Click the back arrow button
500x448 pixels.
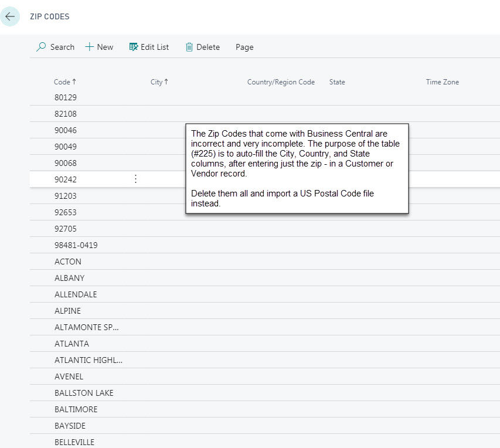[x=10, y=16]
